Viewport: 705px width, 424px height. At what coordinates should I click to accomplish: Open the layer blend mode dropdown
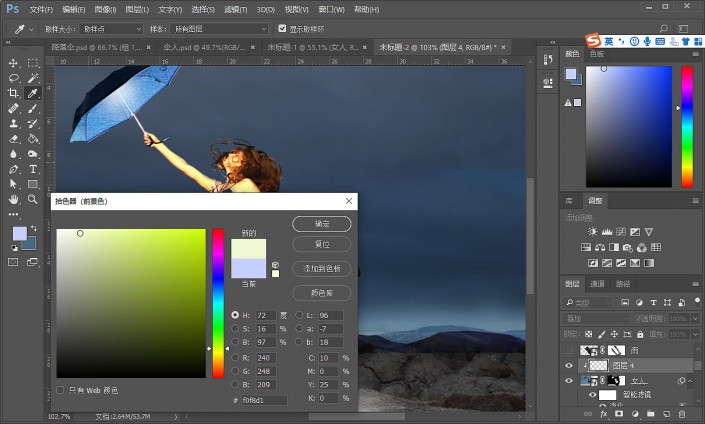pyautogui.click(x=595, y=319)
